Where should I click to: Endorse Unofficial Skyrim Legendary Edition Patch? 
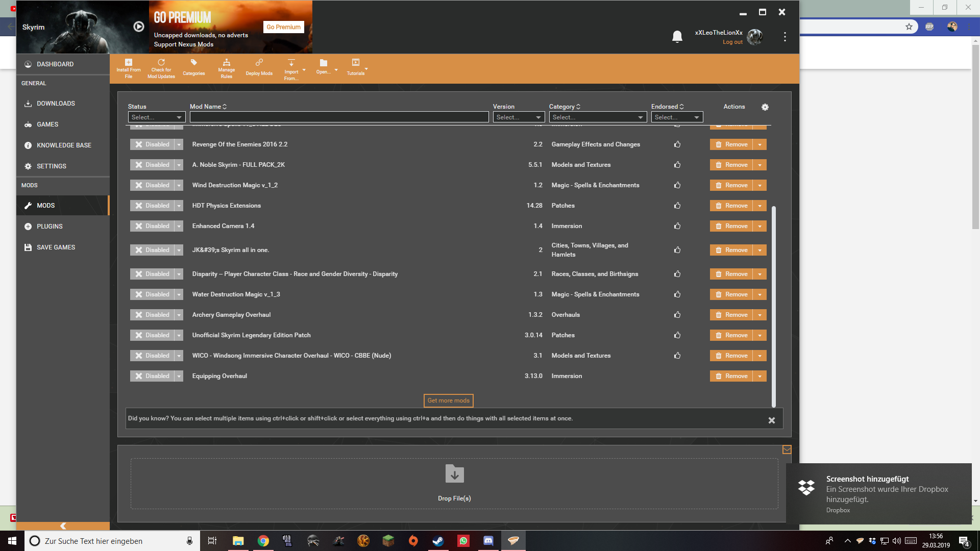[x=677, y=335]
